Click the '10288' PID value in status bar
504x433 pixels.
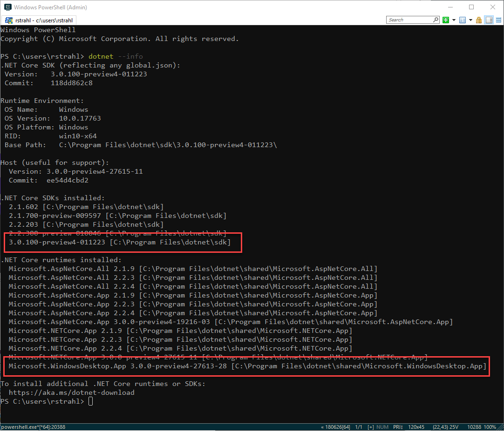point(474,427)
